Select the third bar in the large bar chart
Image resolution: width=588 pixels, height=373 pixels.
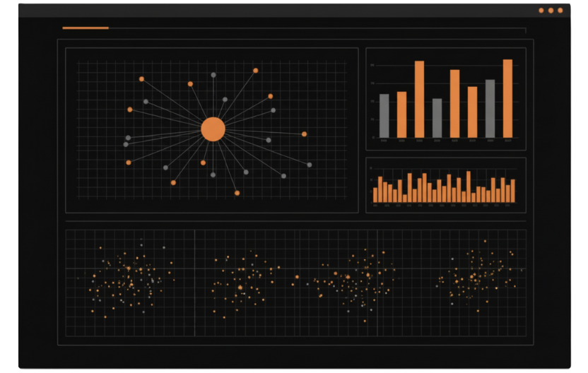419,99
